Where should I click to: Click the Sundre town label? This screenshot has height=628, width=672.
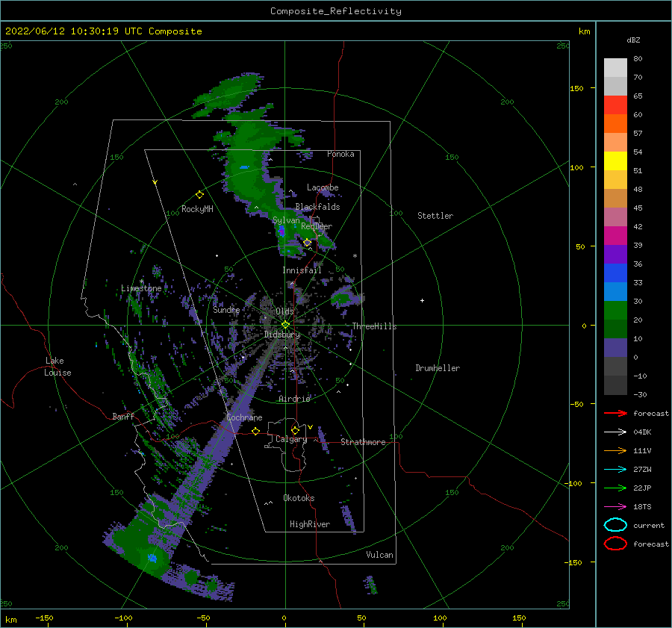pyautogui.click(x=226, y=309)
